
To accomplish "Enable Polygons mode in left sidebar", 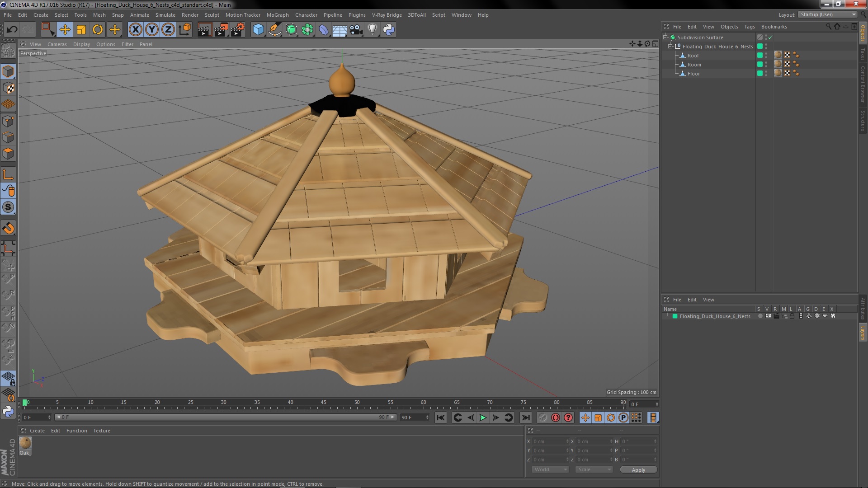I will coord(8,154).
